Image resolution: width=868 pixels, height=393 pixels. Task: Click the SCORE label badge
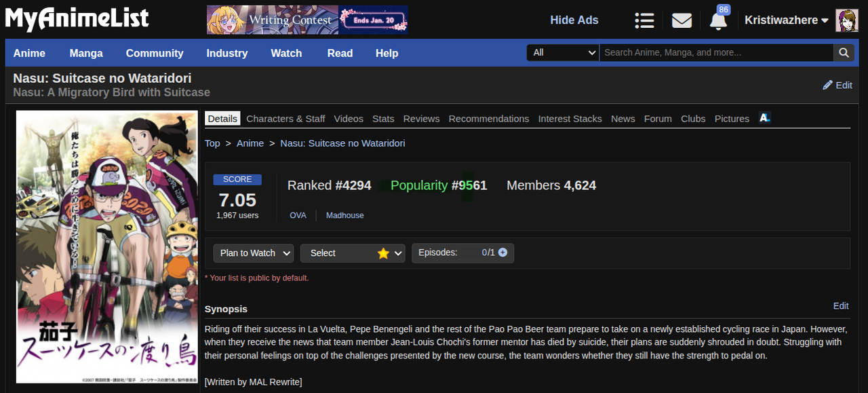coord(237,179)
